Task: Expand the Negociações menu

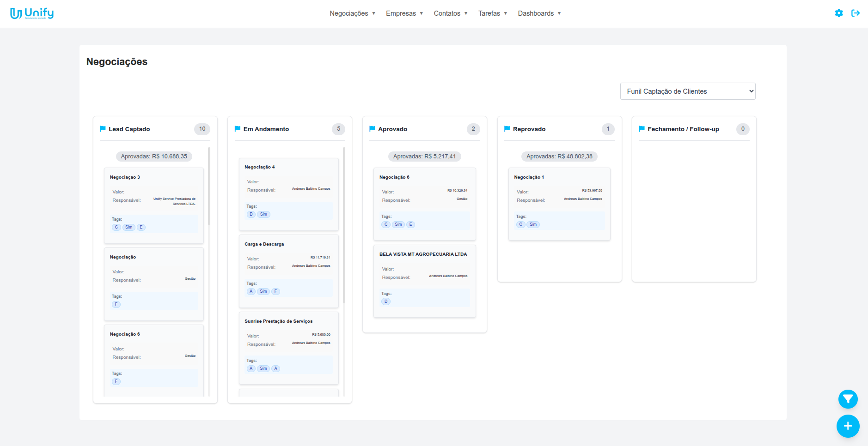Action: pos(352,13)
